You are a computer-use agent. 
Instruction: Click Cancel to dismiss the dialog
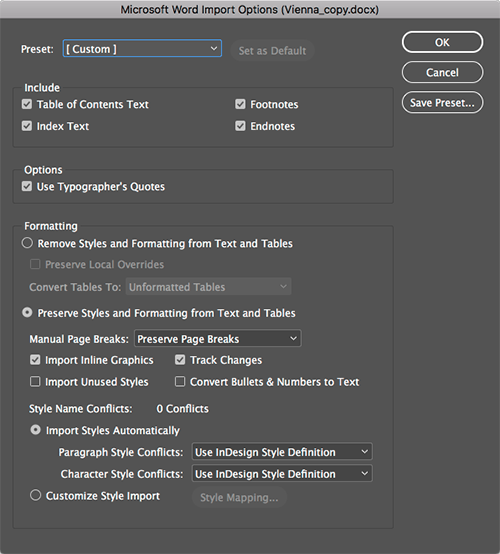[x=442, y=72]
